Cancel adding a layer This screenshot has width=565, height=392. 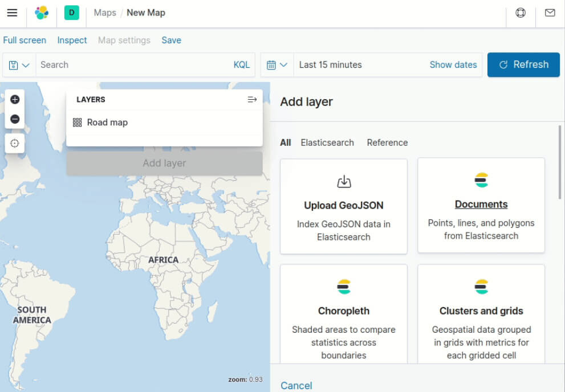pos(296,386)
